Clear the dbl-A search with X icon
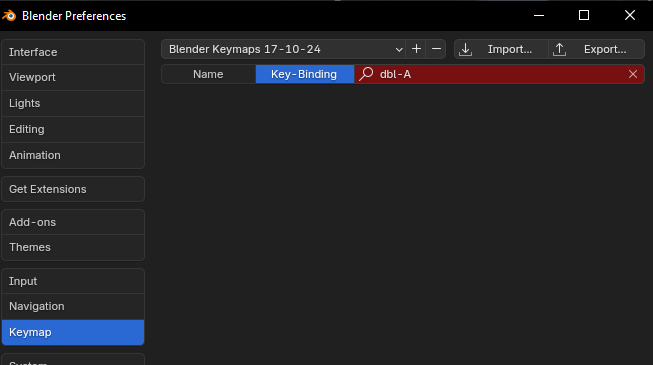Screen dimensions: 653x365 (633, 74)
